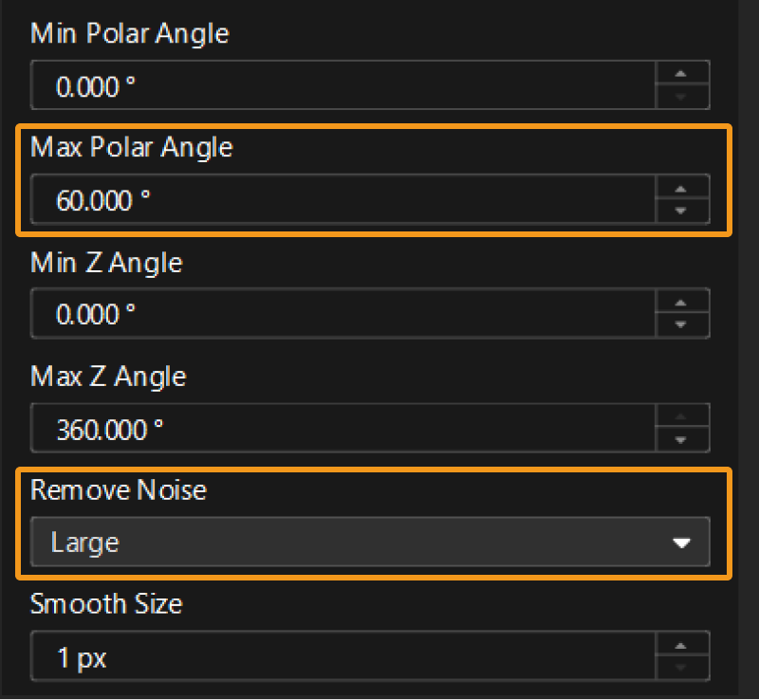The width and height of the screenshot is (759, 700).
Task: Click the Remove Noise label
Action: pyautogui.click(x=118, y=489)
